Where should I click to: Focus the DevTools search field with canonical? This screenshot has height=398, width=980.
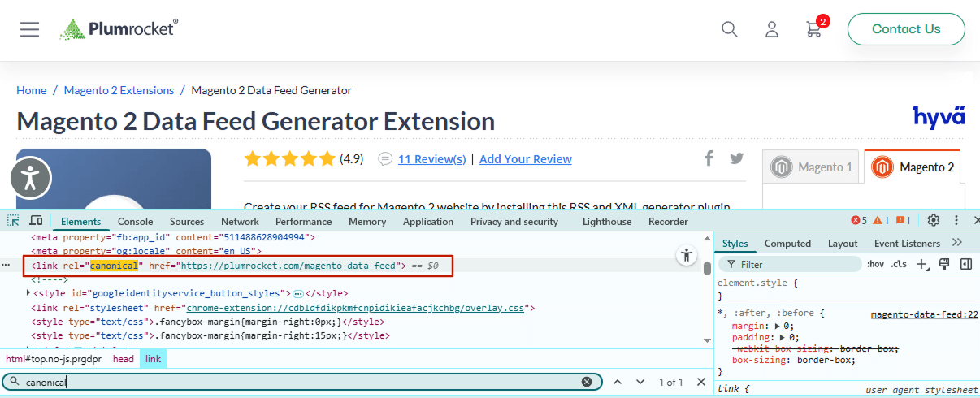coord(301,382)
